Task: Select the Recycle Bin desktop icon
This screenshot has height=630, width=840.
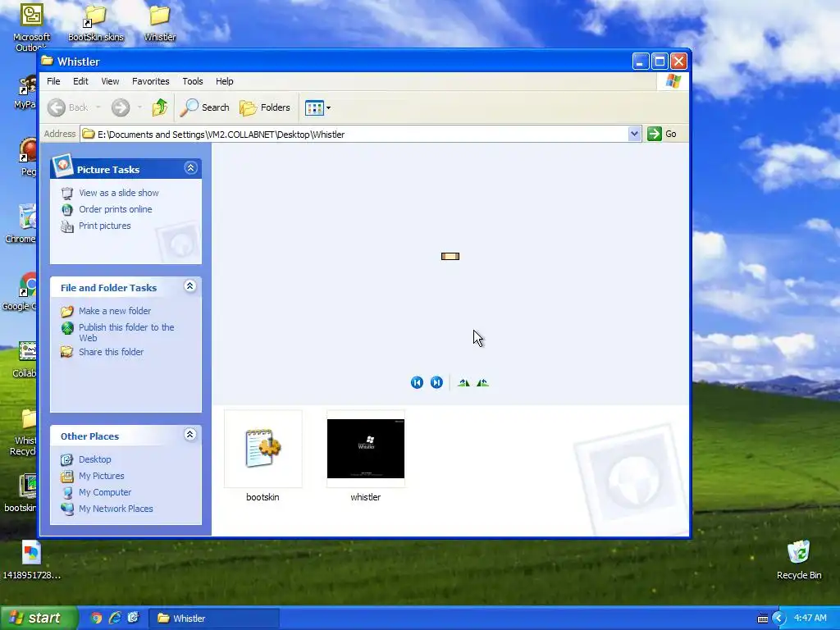Action: (799, 559)
